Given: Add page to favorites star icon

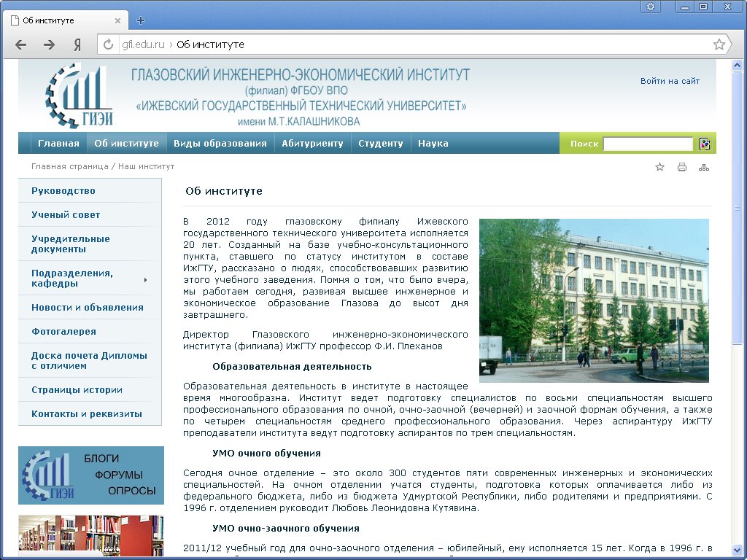Looking at the screenshot, I should [x=660, y=167].
